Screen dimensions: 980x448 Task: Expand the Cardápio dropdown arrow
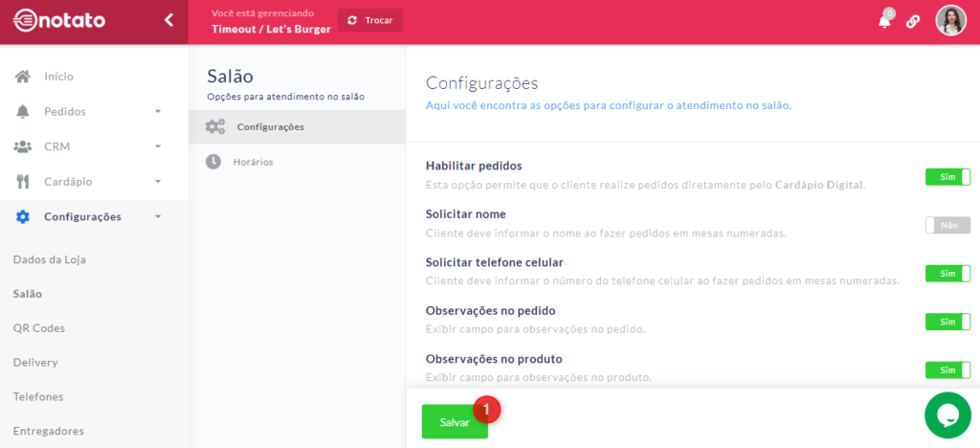pos(158,181)
